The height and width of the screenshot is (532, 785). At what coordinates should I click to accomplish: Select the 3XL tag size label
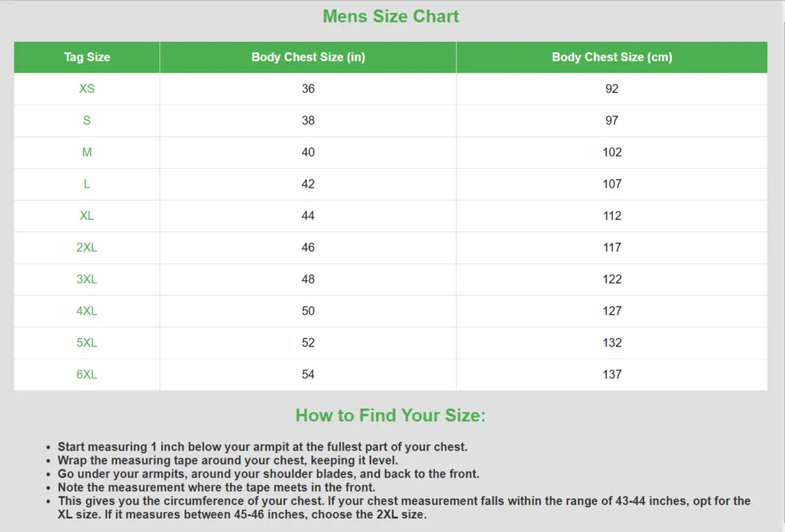tap(87, 279)
